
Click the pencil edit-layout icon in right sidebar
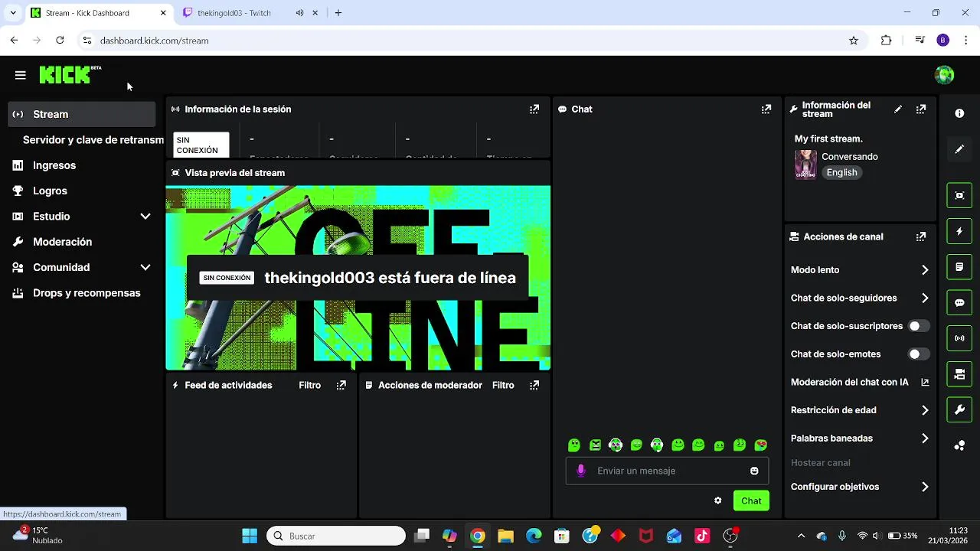(x=959, y=149)
